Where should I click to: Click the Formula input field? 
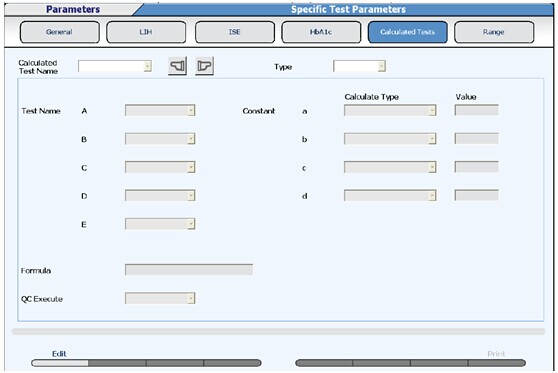tap(189, 270)
